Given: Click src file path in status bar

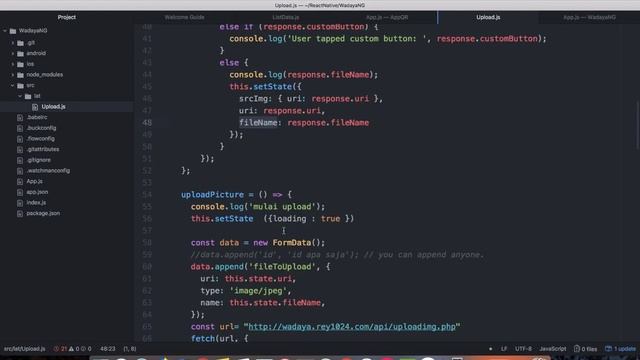Looking at the screenshot, I should click(x=24, y=349).
